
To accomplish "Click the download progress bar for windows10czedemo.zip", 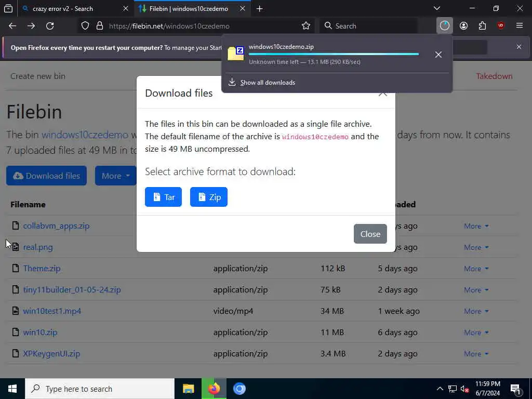I will pyautogui.click(x=334, y=54).
